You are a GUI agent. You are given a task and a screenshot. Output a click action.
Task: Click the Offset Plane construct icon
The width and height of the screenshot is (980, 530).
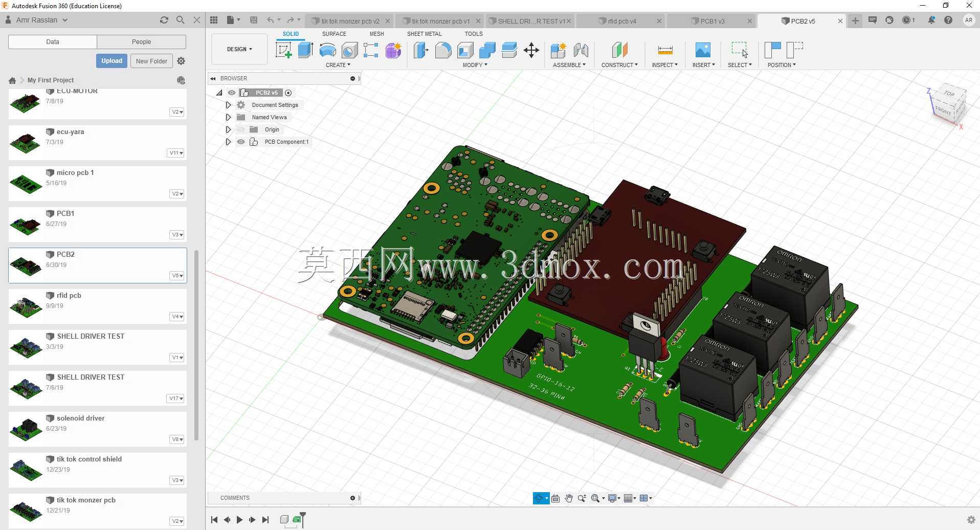pyautogui.click(x=619, y=50)
